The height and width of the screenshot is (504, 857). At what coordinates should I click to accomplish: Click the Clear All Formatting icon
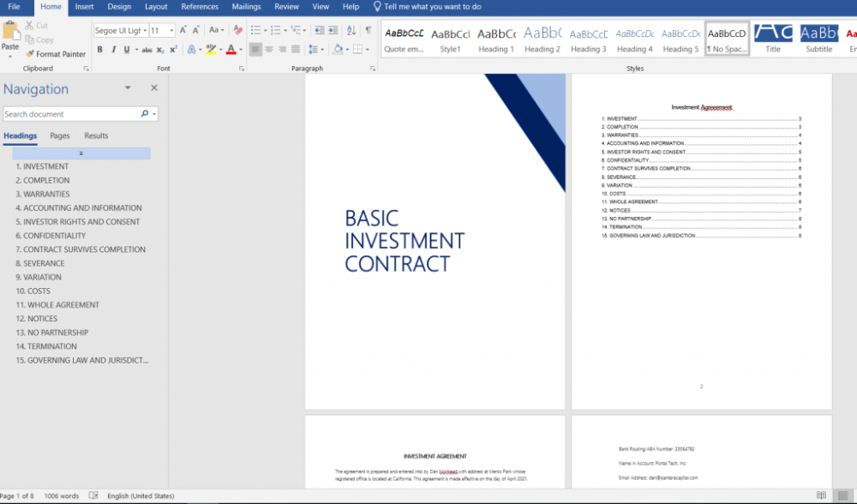point(237,30)
